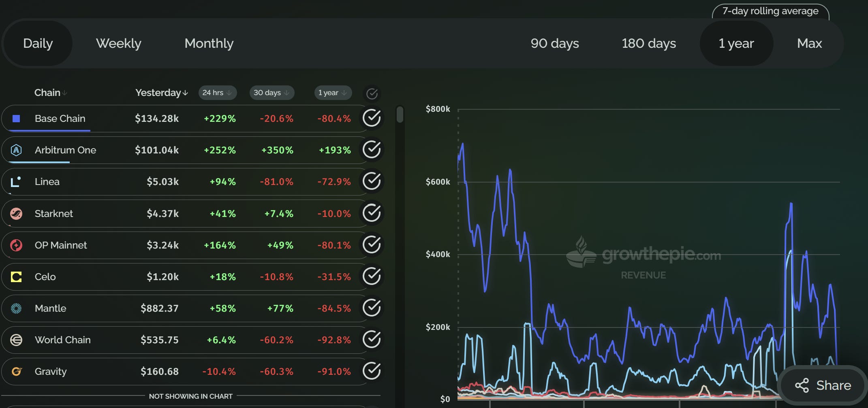
Task: Click the Gravity chain logo icon
Action: pos(16,372)
